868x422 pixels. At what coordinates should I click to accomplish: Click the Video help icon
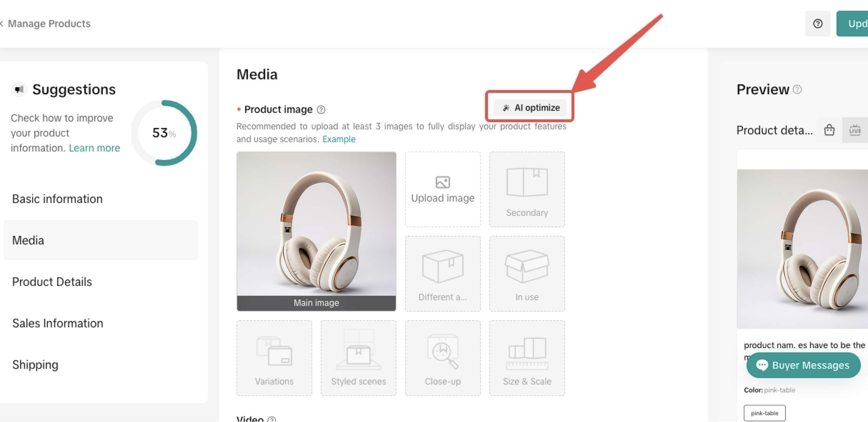[272, 419]
